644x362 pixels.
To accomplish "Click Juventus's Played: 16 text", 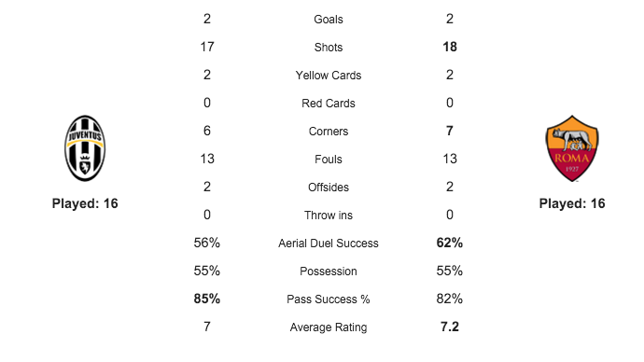I will coord(85,203).
